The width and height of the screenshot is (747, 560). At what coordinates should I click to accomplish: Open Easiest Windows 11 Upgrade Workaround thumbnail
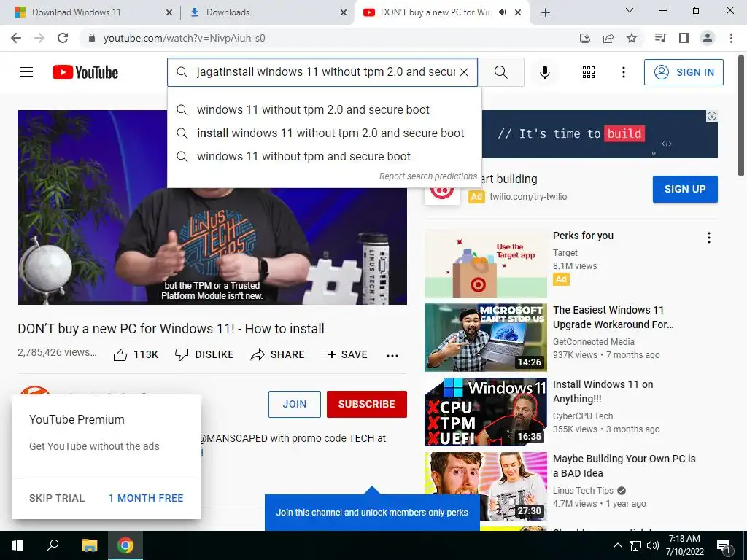(x=485, y=337)
